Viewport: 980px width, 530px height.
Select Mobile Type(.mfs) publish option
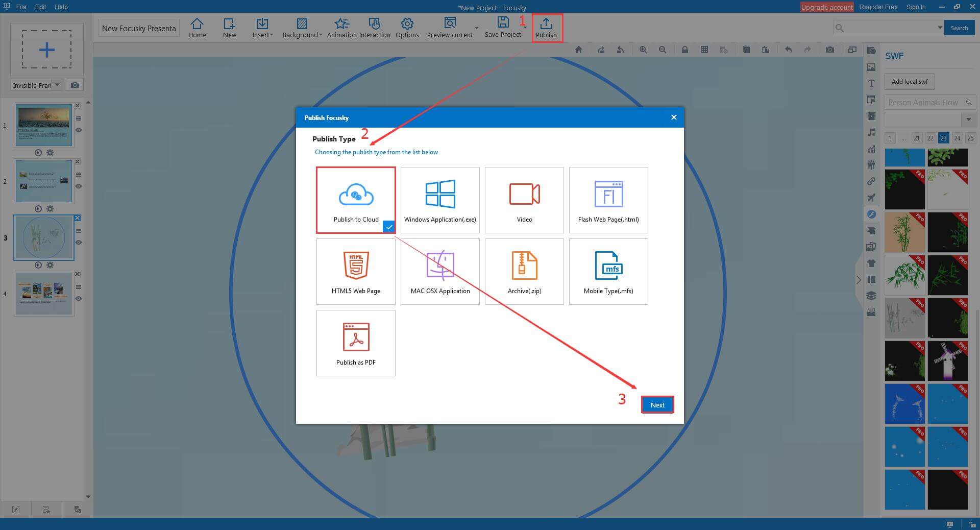click(x=608, y=272)
